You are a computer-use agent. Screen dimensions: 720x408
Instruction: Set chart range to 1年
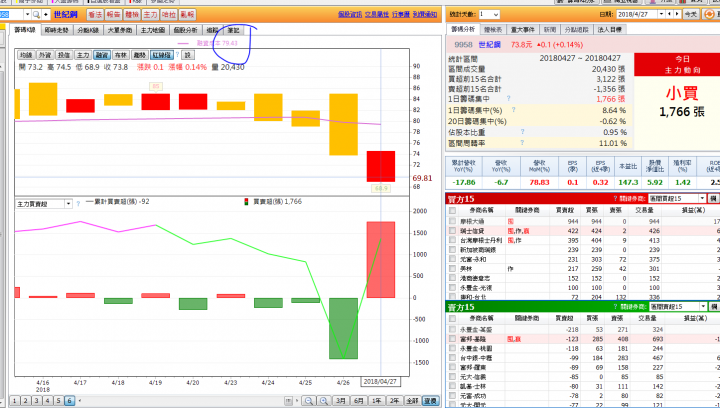click(377, 401)
